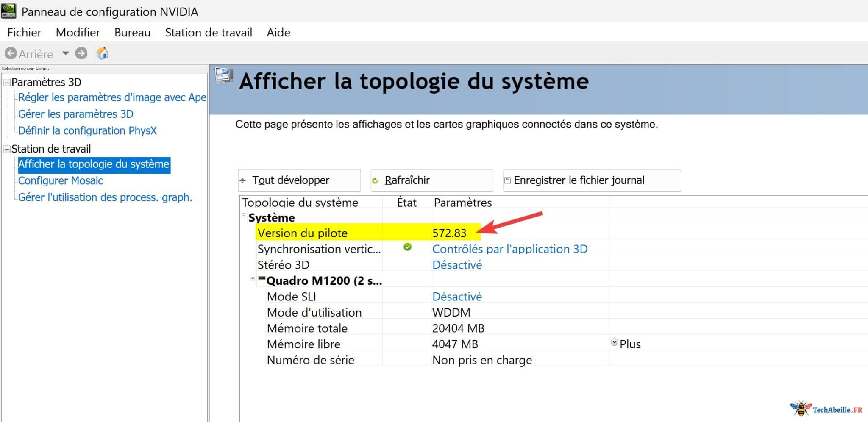
Task: Click the forward navigation arrow icon
Action: click(81, 53)
